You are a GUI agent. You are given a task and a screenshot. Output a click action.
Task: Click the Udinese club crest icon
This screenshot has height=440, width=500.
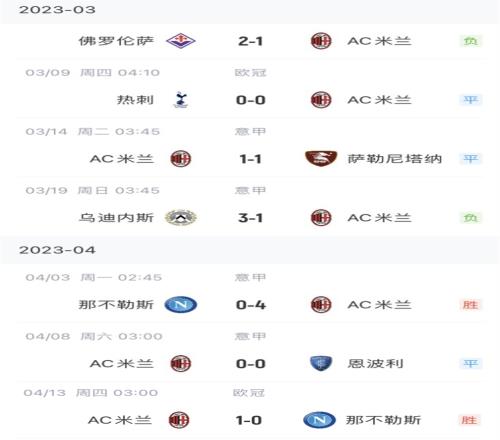coord(181,218)
